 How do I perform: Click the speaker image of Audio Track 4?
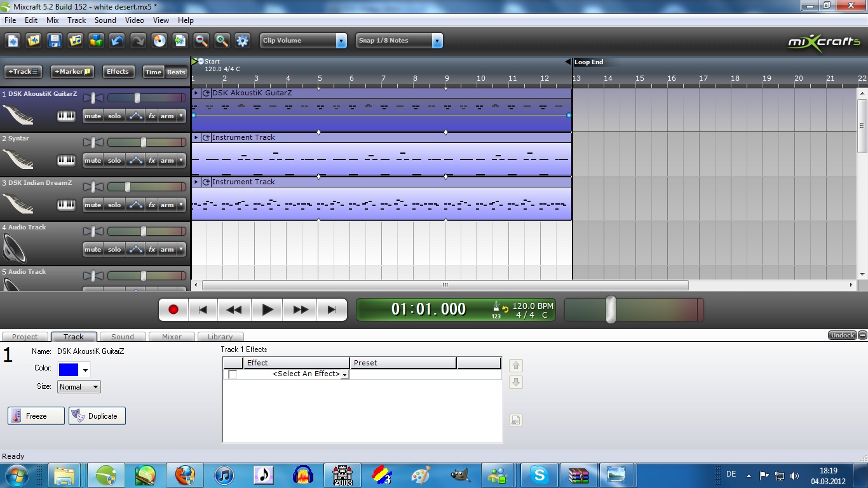15,248
